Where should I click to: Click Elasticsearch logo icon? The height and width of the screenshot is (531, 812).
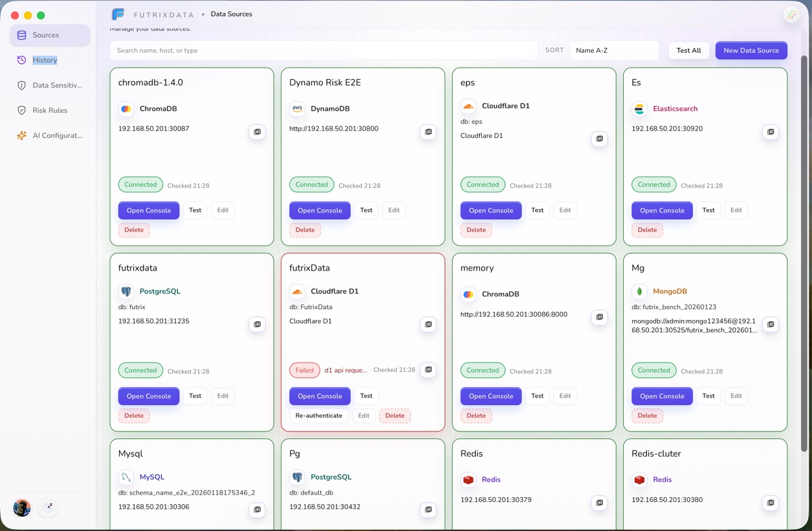click(639, 109)
